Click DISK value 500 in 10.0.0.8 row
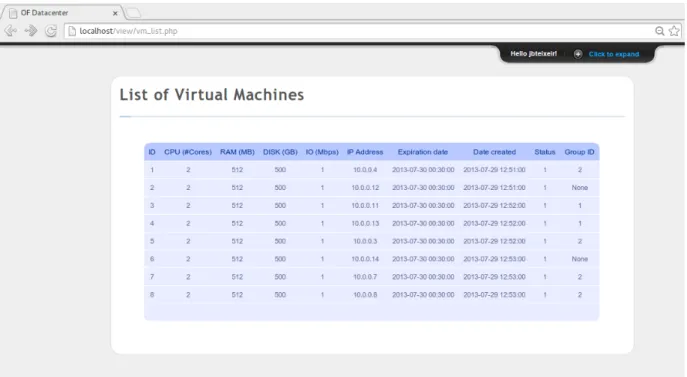The height and width of the screenshot is (377, 687). (280, 295)
